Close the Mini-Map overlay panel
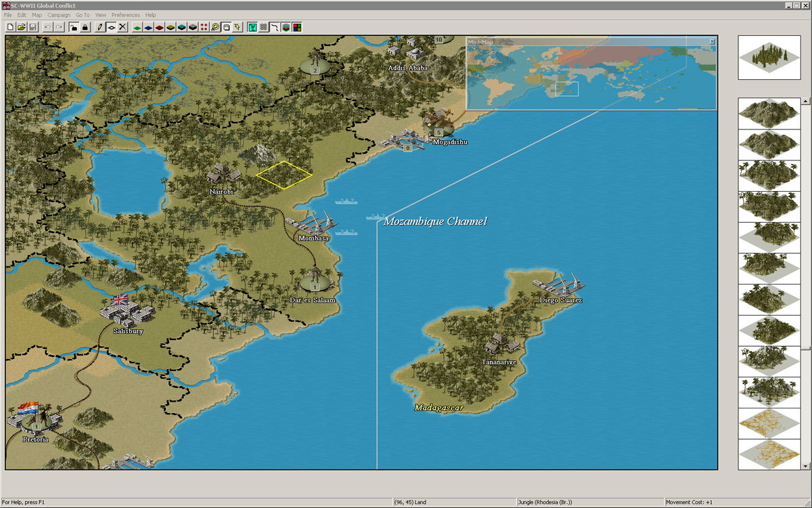Viewport: 812px width, 508px height. click(x=712, y=42)
